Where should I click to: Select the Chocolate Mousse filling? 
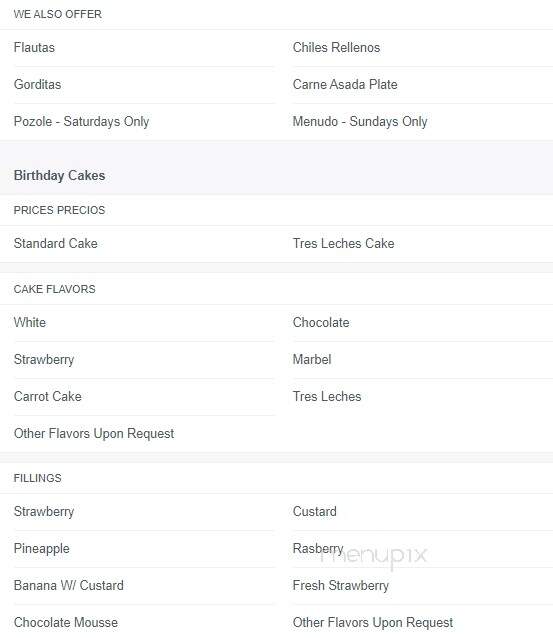[66, 623]
